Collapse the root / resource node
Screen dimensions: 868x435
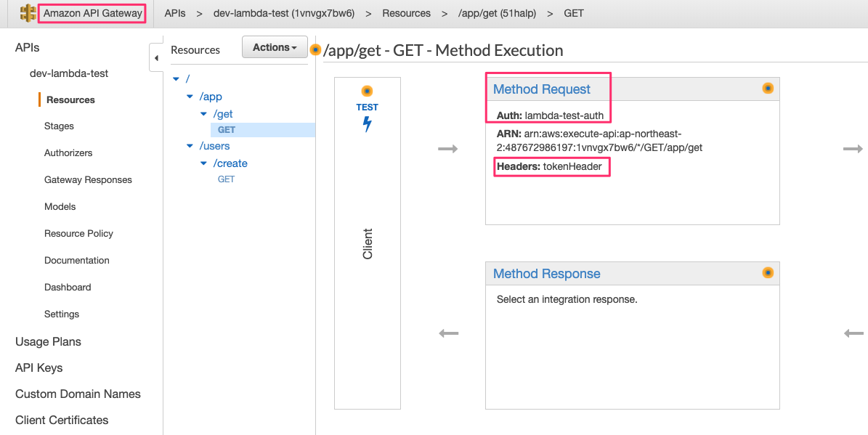click(x=176, y=79)
